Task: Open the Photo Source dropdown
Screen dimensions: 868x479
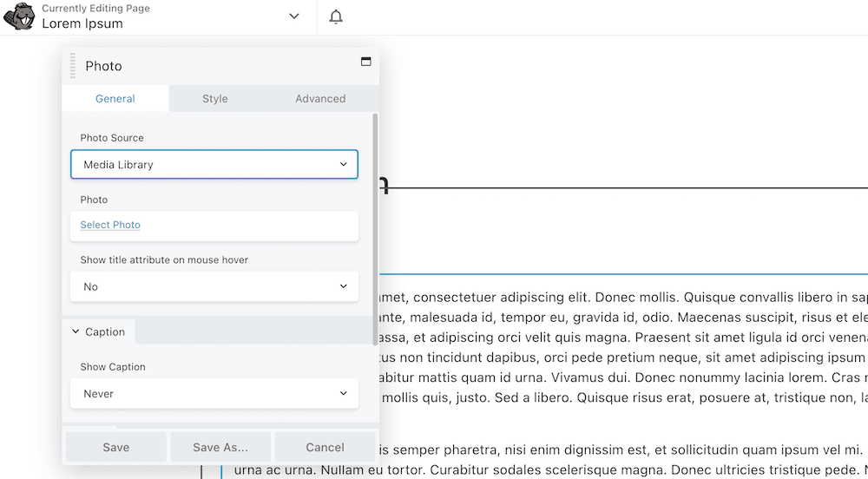Action: [x=214, y=164]
